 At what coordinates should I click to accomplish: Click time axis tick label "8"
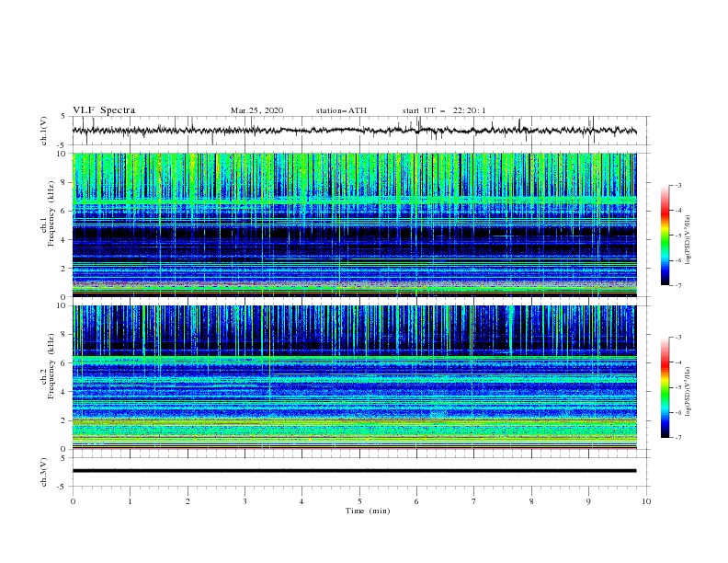tap(531, 501)
